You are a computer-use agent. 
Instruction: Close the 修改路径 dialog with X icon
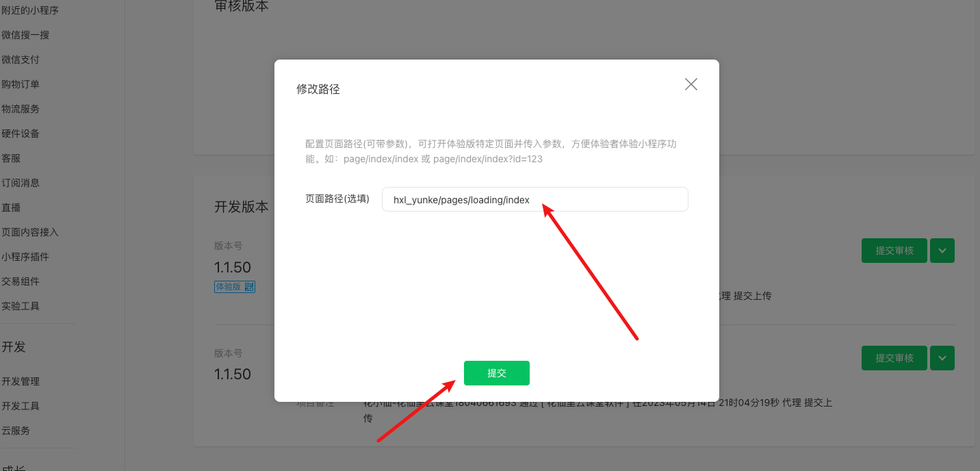[x=691, y=84]
